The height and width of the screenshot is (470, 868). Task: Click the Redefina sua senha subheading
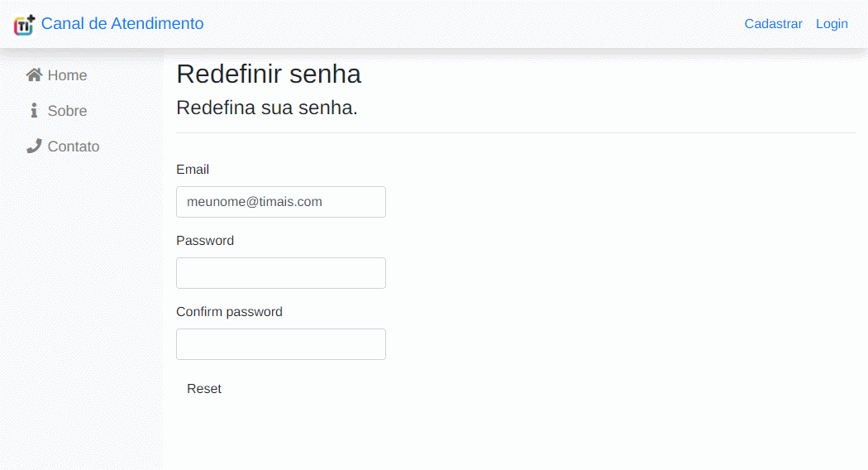(267, 108)
